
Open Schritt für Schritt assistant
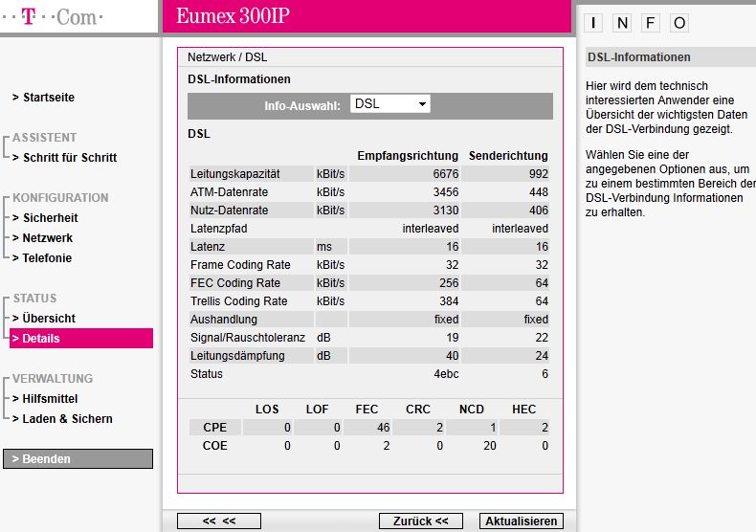pos(70,158)
